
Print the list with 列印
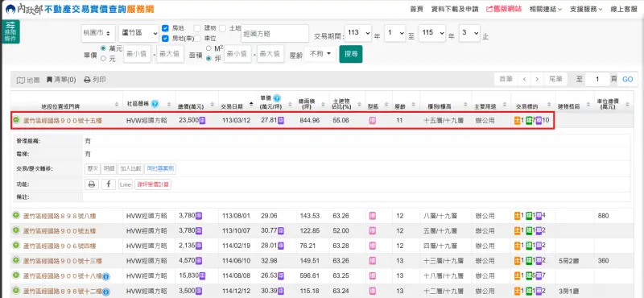(95, 80)
